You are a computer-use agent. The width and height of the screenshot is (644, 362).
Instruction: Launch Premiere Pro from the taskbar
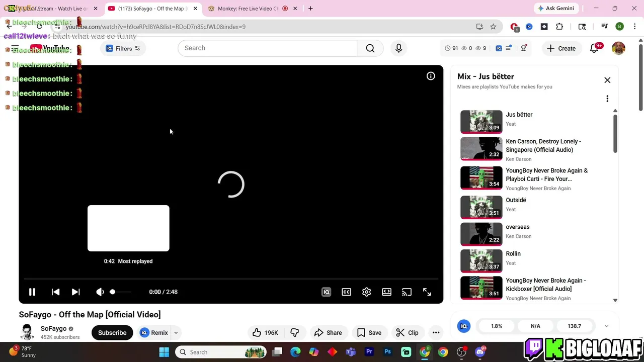click(369, 352)
